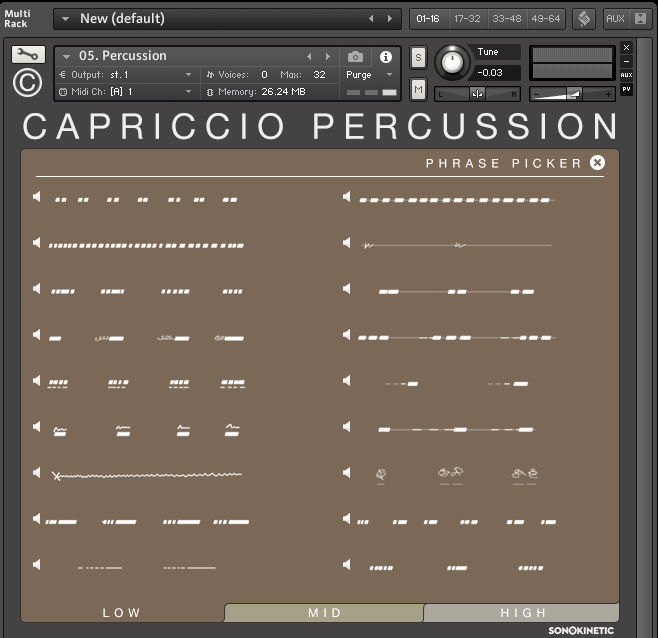Audition fourth left-column phrase speaker
Screen dimensions: 658x638
tap(37, 335)
